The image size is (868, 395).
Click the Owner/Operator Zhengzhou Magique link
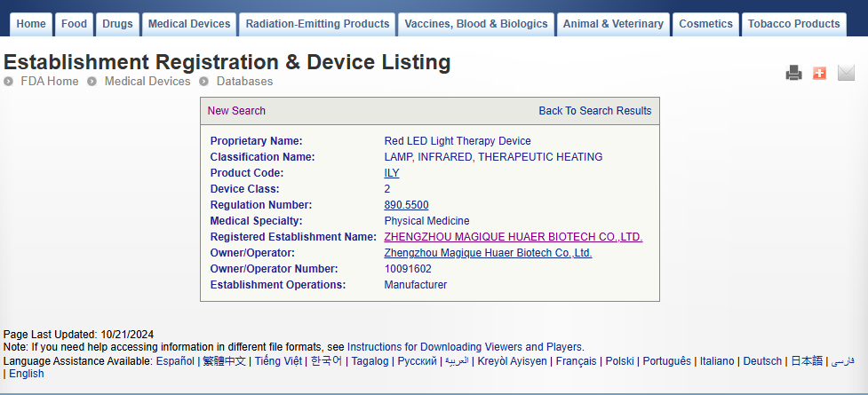(488, 253)
